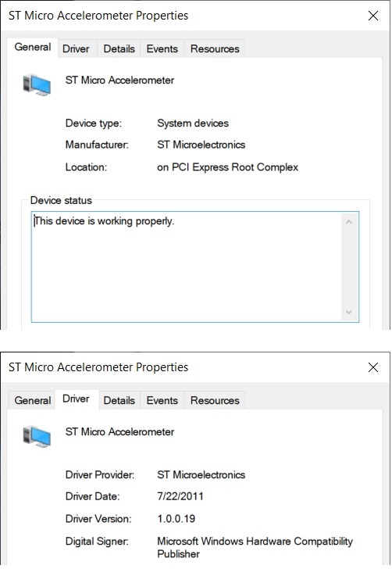The height and width of the screenshot is (583, 392).
Task: Open Driver tab in upper properties window
Action: pyautogui.click(x=77, y=48)
